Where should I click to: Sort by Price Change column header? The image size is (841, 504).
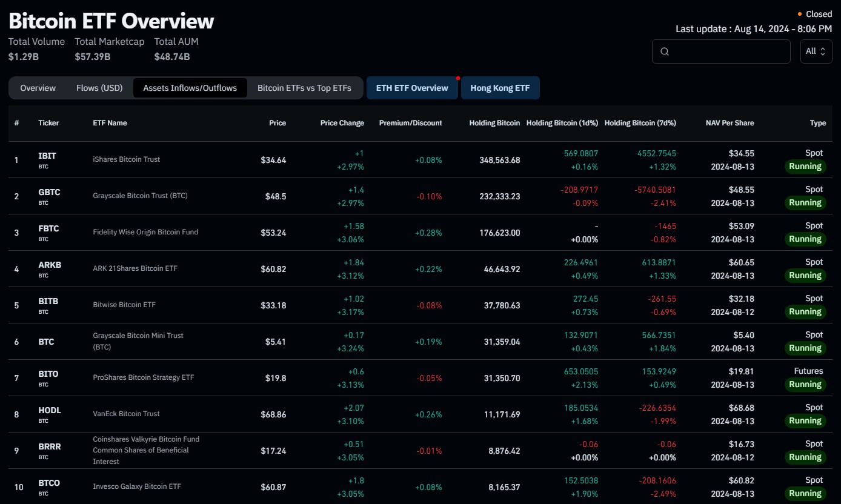(x=342, y=123)
